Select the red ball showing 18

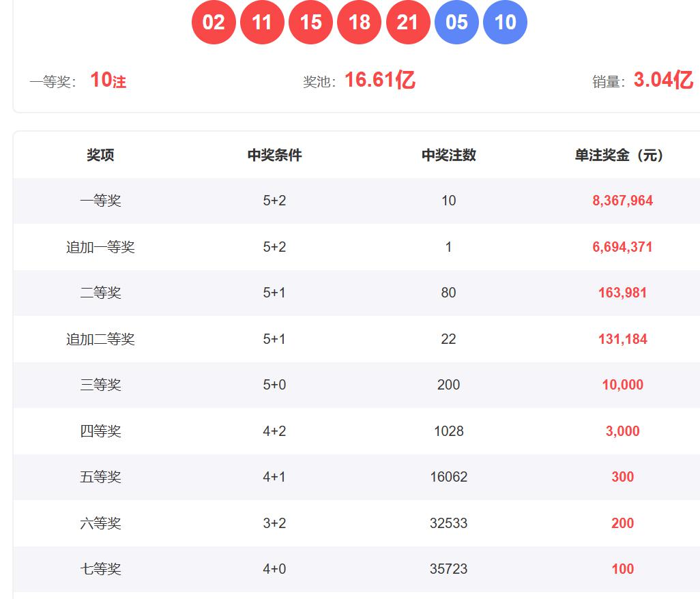(x=359, y=23)
